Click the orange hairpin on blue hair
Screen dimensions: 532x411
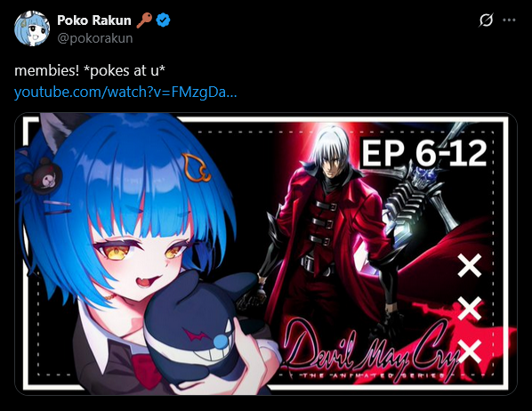coord(196,167)
